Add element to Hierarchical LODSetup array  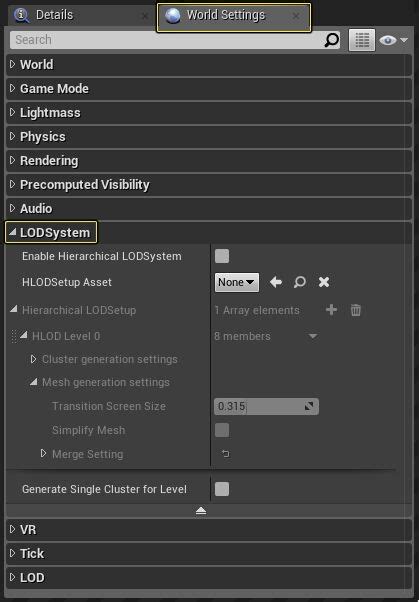point(331,310)
